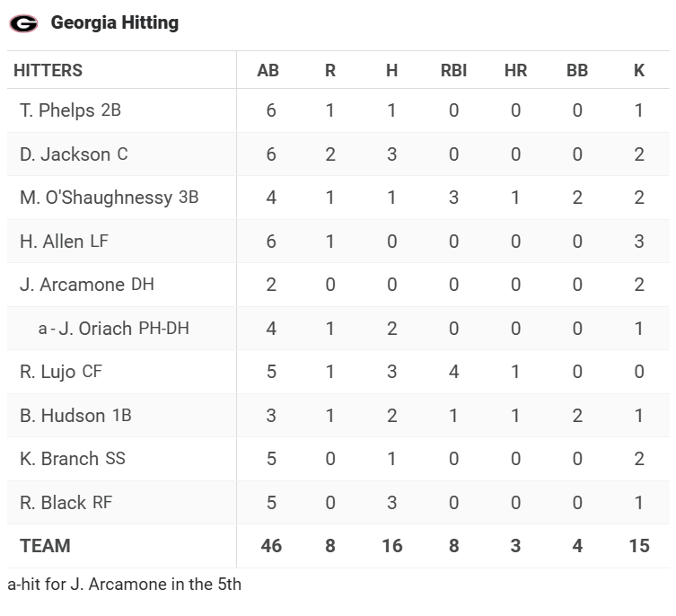The width and height of the screenshot is (676, 616).
Task: Click the AB column header
Action: 268,70
